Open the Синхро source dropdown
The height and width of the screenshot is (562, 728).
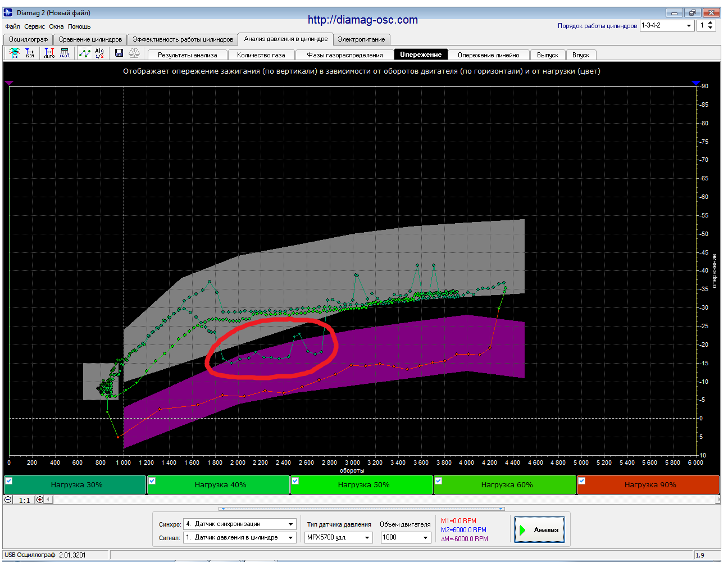[x=240, y=524]
